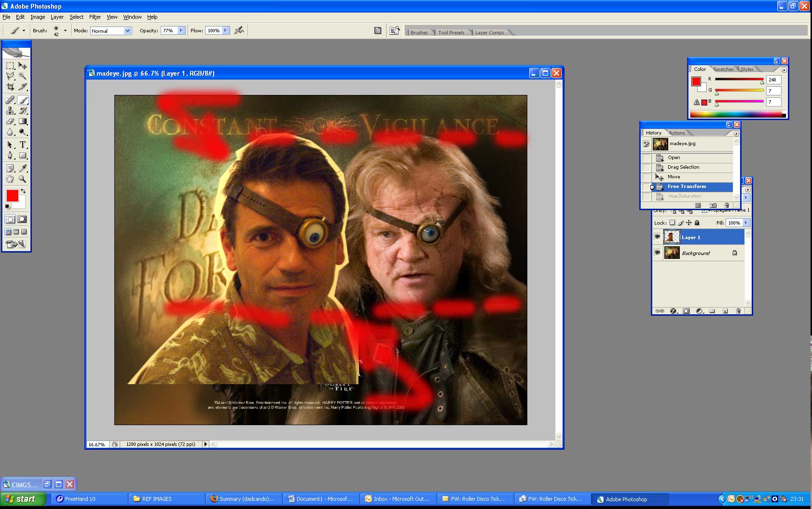Open the Opacity slider arrow
Image resolution: width=812 pixels, height=509 pixels.
click(x=181, y=30)
